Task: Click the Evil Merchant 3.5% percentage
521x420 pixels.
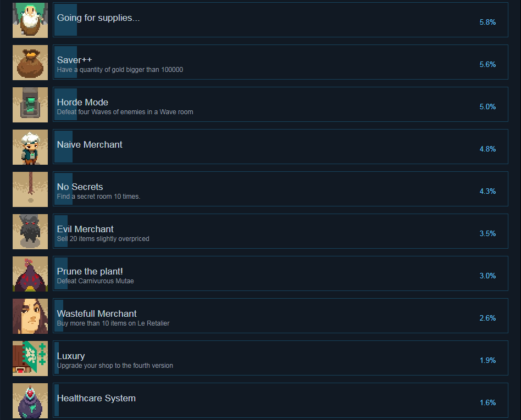Action: click(x=487, y=233)
